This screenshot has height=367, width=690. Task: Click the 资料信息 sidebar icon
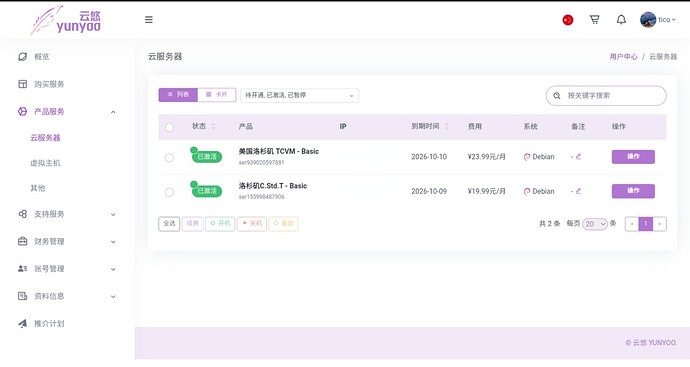(x=22, y=296)
